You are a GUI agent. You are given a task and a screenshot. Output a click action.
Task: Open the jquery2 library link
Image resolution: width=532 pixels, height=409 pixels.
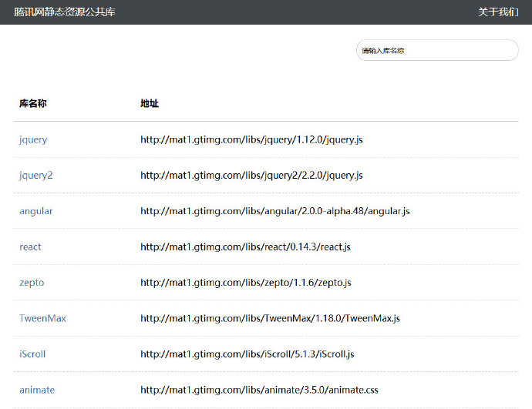(x=36, y=176)
